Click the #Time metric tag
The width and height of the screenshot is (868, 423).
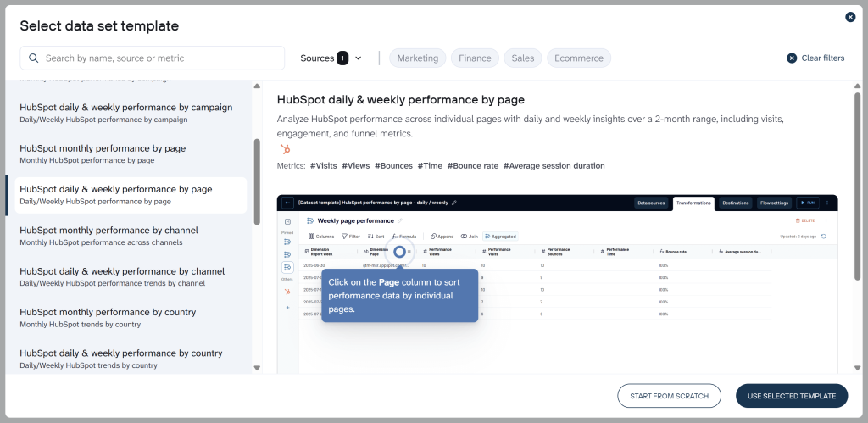click(430, 165)
